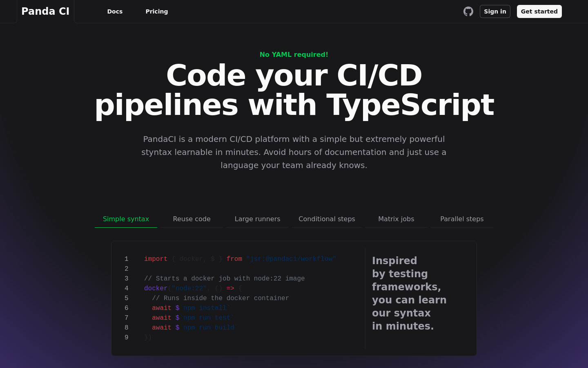This screenshot has width=588, height=368.
Task: Click the PandaCI description paragraph
Action: tap(294, 152)
